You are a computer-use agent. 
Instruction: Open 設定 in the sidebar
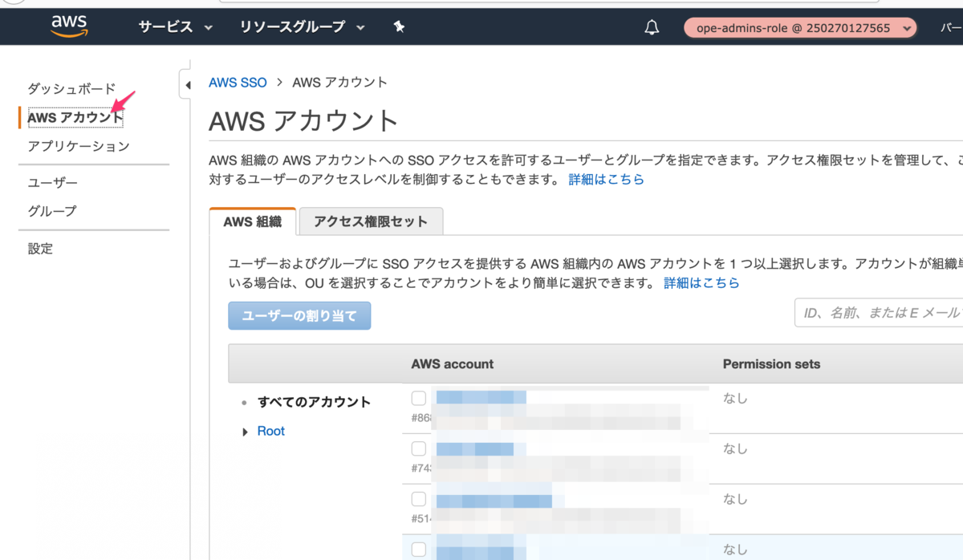(40, 249)
